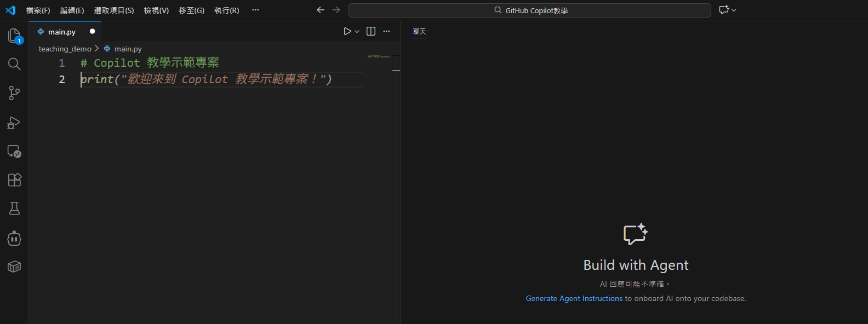The width and height of the screenshot is (868, 324).
Task: Click the GitHub Copilot教學 command search box
Action: (529, 10)
